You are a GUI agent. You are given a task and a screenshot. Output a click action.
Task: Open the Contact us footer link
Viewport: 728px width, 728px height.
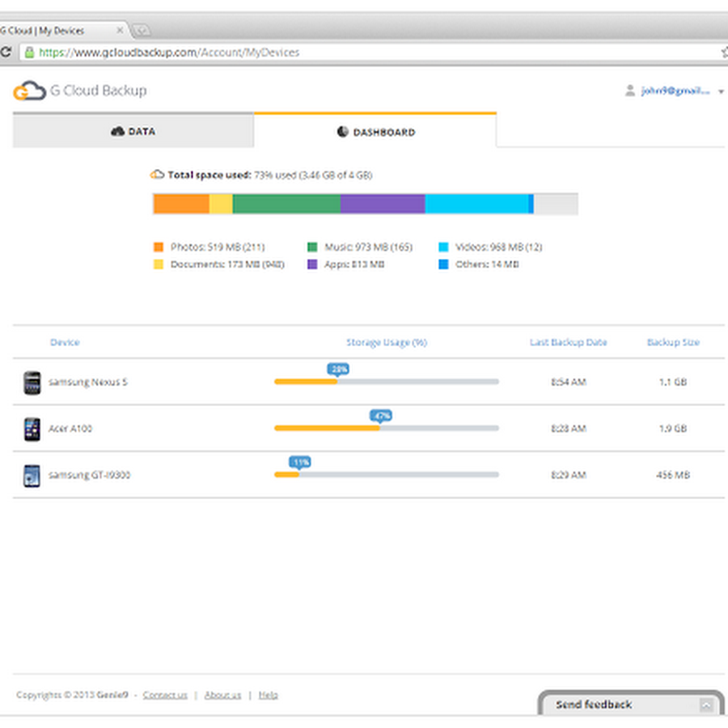click(165, 695)
